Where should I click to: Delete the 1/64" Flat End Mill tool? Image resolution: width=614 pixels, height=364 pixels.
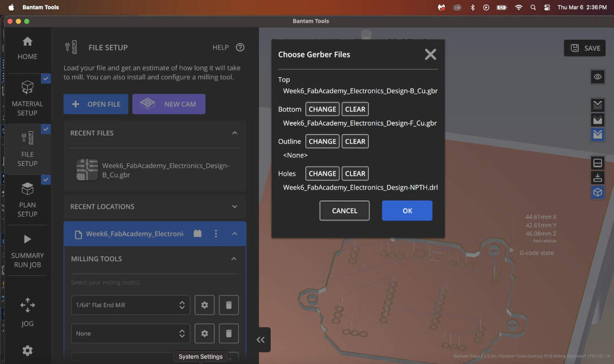229,305
